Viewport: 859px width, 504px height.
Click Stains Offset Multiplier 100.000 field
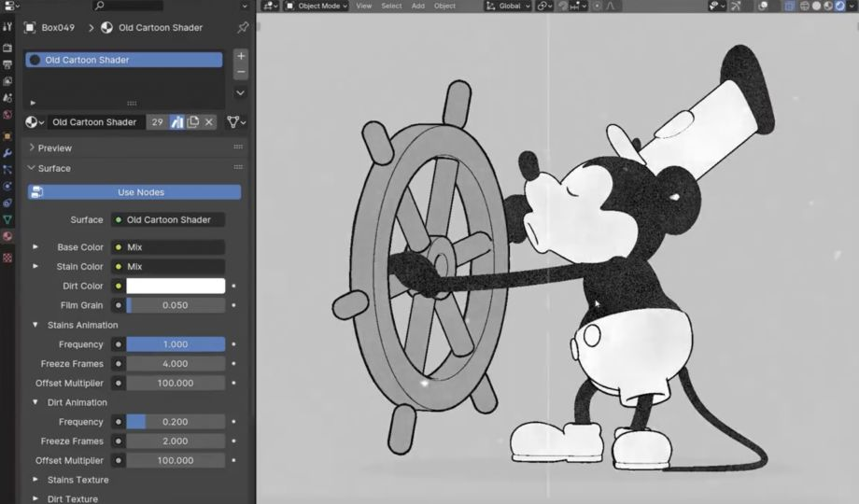click(x=176, y=383)
